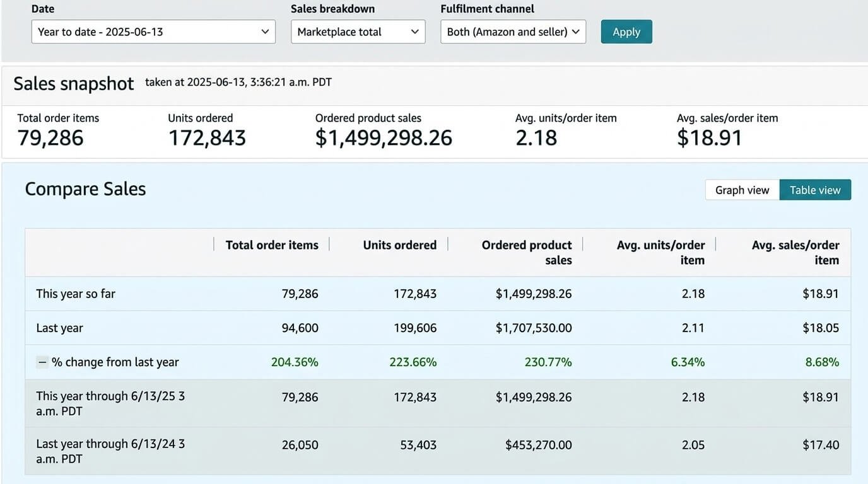Click the snapshot $1,499,298.26 sales figure
Screen dimensions: 868x484
[x=384, y=138]
